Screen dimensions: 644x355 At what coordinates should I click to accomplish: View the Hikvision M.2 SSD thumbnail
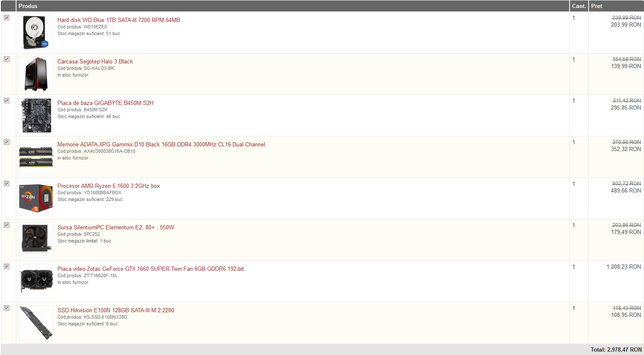coord(36,323)
